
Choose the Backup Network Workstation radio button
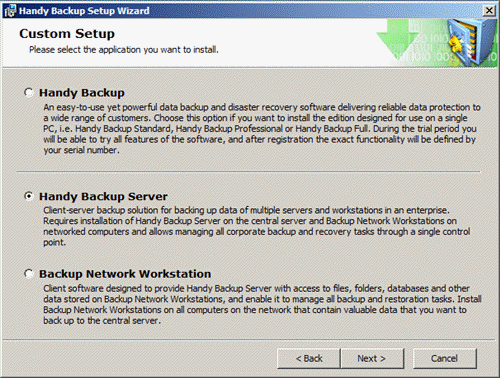click(x=29, y=274)
